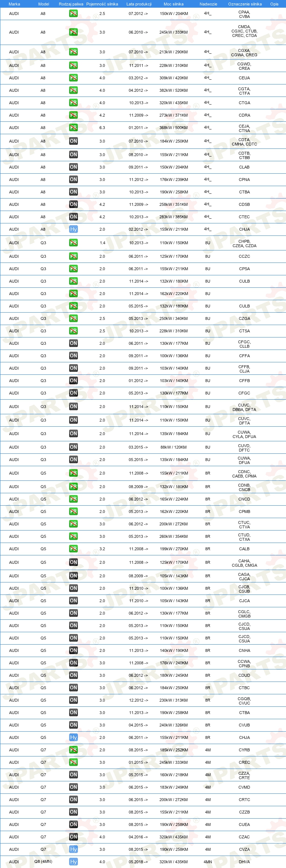Viewport: 286px width, 868px height.
Task: Select the CDNC, CAEB, CPMA engine codes
Action: (x=244, y=474)
